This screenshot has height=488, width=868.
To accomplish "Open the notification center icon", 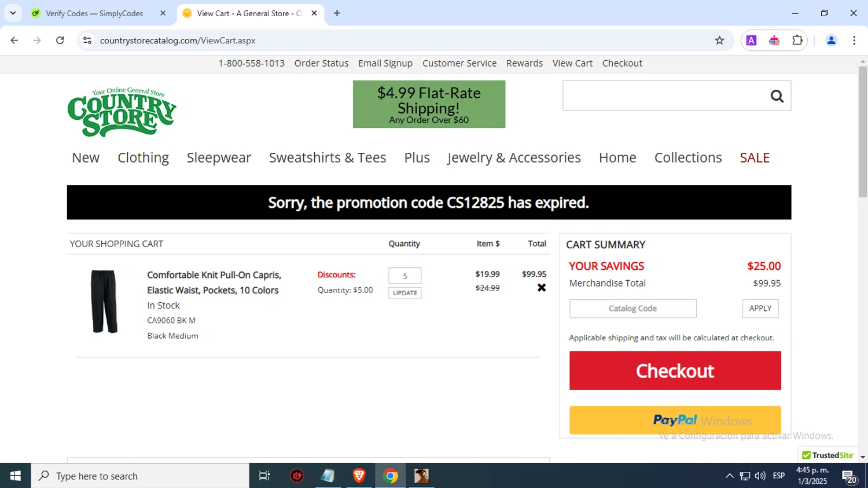I will tap(849, 477).
